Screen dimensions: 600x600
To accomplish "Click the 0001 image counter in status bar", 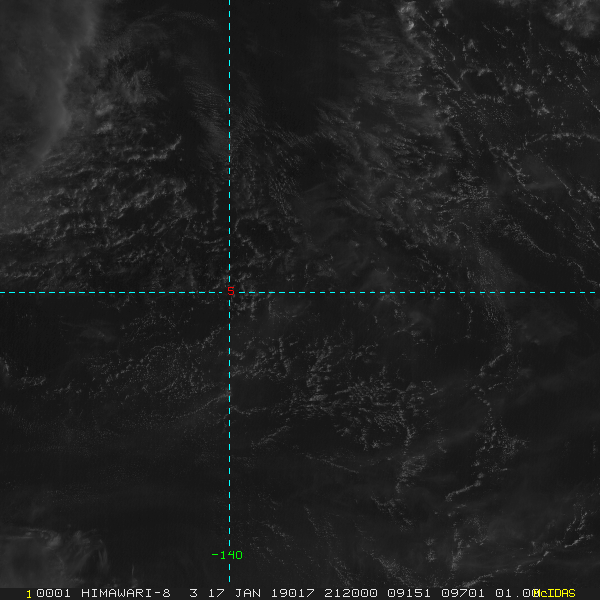I will 53,593.
